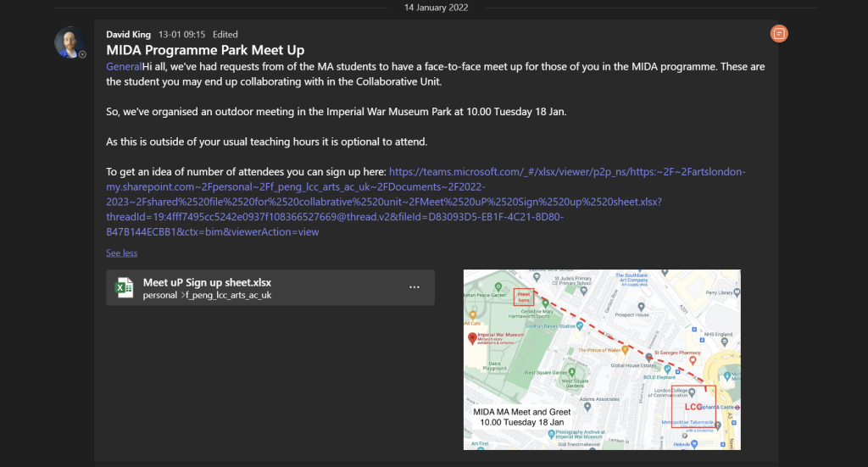Image resolution: width=868 pixels, height=467 pixels.
Task: Click the red LCC box on the map
Action: tap(693, 406)
